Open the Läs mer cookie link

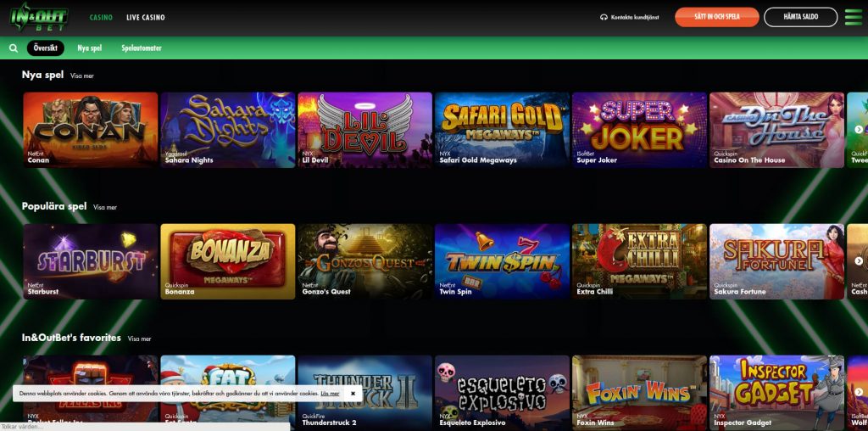coord(330,394)
